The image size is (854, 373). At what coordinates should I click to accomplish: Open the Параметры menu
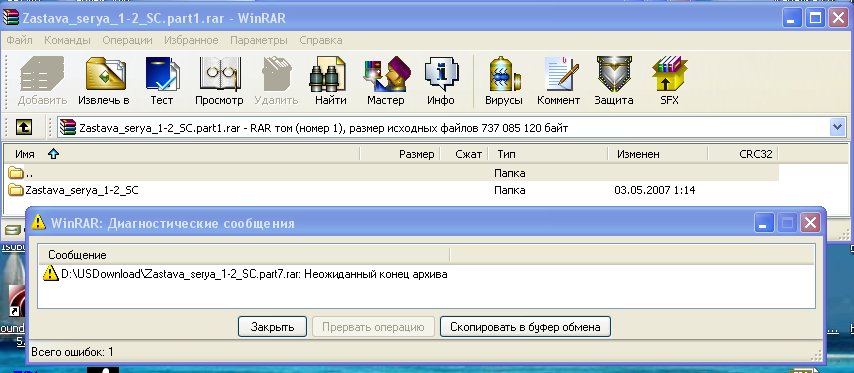pyautogui.click(x=259, y=40)
